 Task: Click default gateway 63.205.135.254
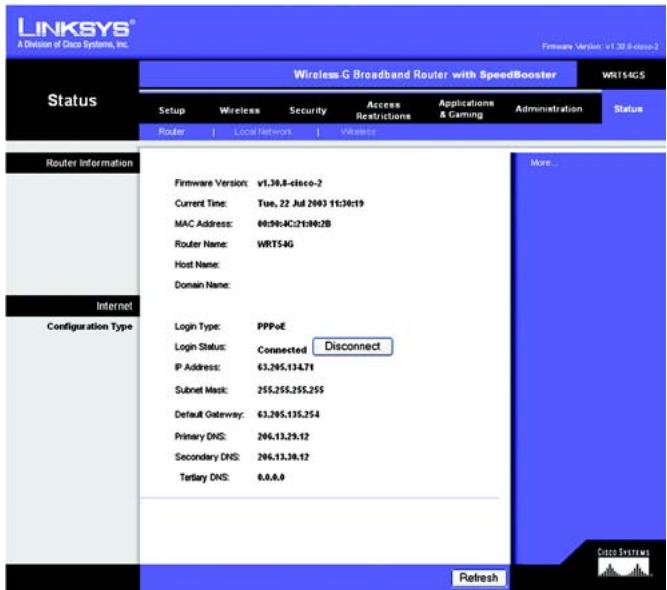[x=288, y=414]
